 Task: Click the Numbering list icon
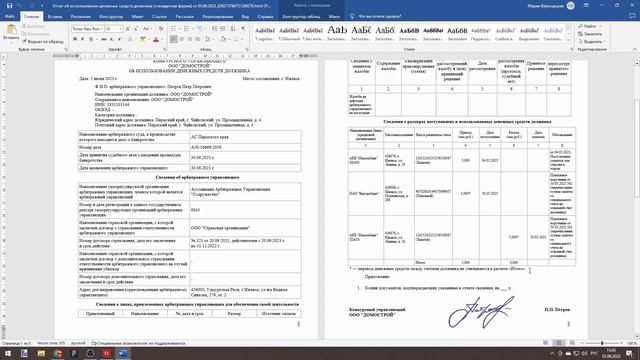coord(187,29)
